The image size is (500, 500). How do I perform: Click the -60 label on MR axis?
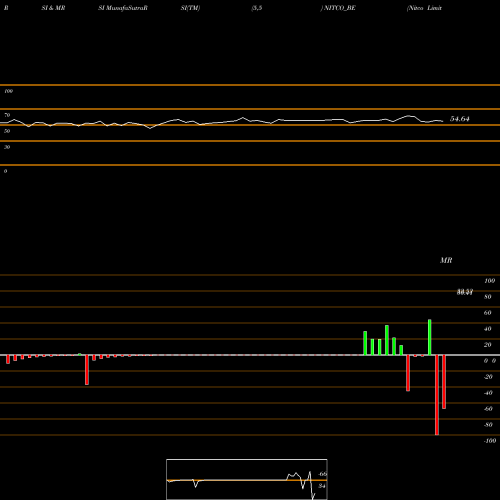(x=488, y=409)
